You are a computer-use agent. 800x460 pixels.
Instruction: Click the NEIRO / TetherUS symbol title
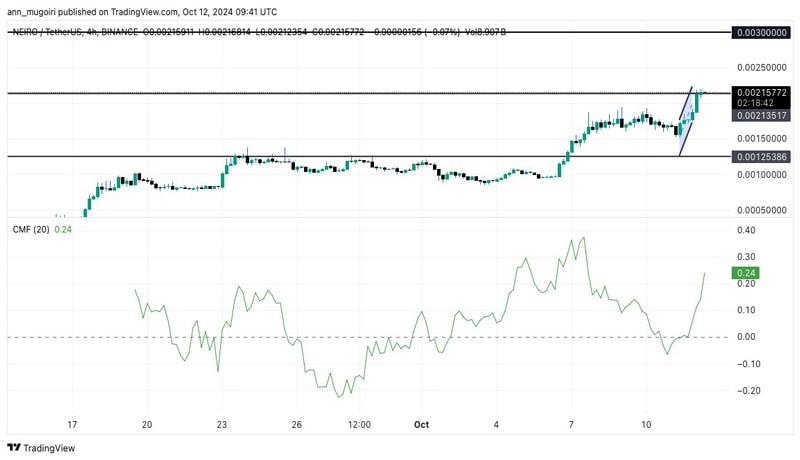click(x=52, y=32)
